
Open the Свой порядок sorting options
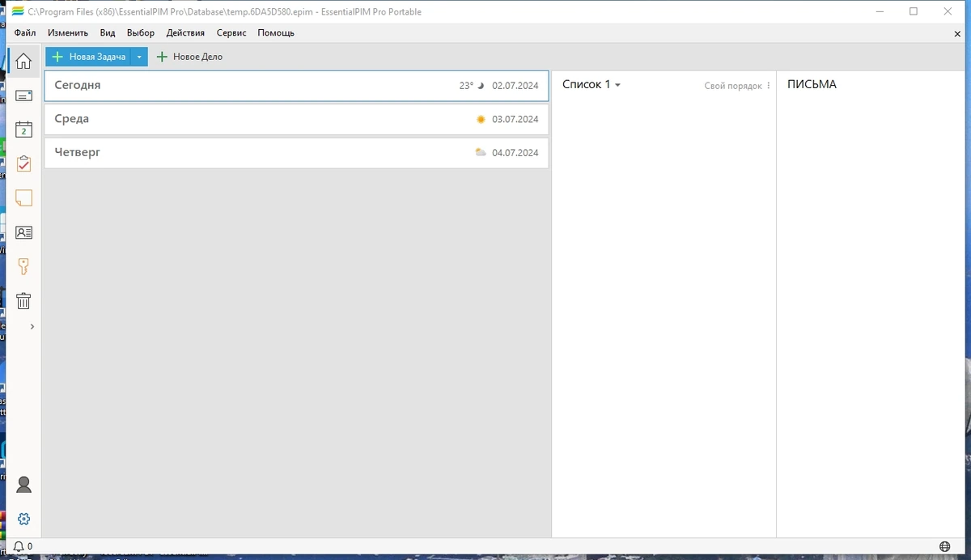coord(737,86)
